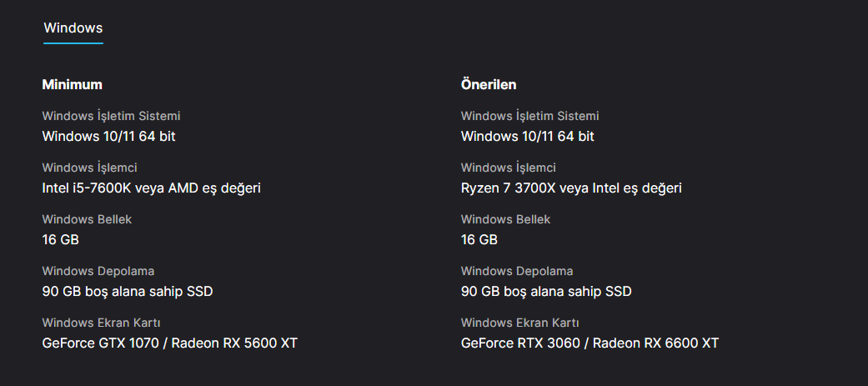This screenshot has height=386, width=868.
Task: Click the 16 GB value under Önerilen
Action: tap(479, 239)
